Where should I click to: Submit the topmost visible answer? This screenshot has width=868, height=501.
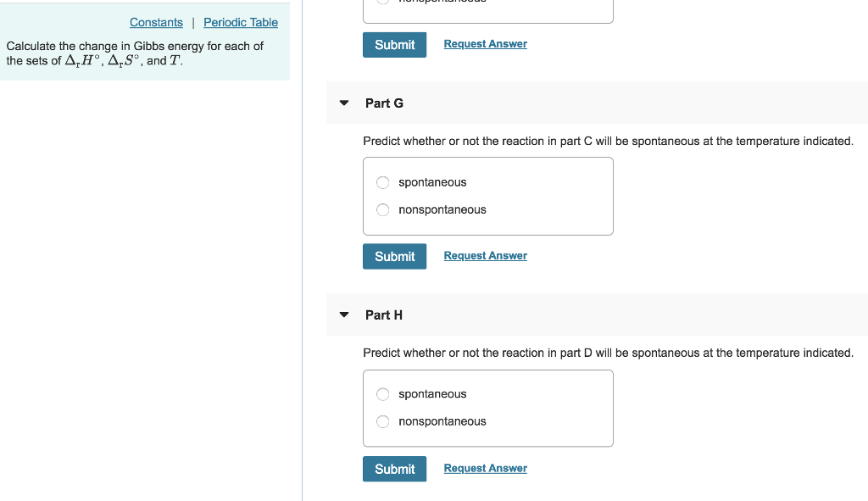click(x=394, y=44)
